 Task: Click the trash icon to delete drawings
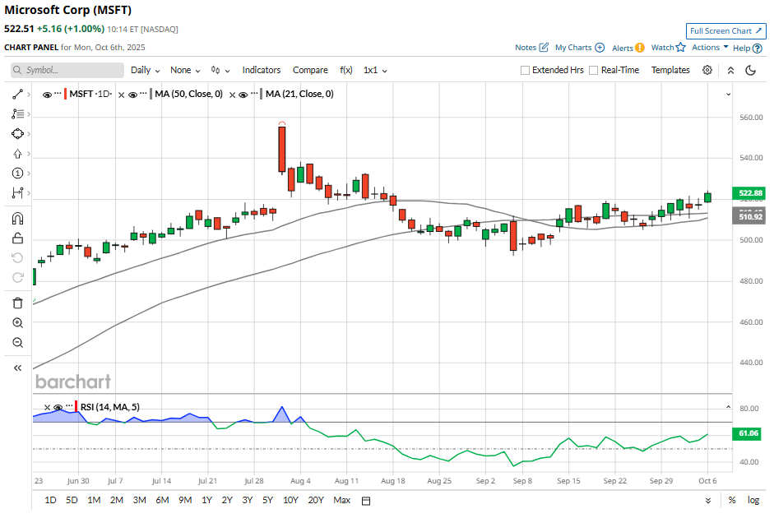click(17, 303)
